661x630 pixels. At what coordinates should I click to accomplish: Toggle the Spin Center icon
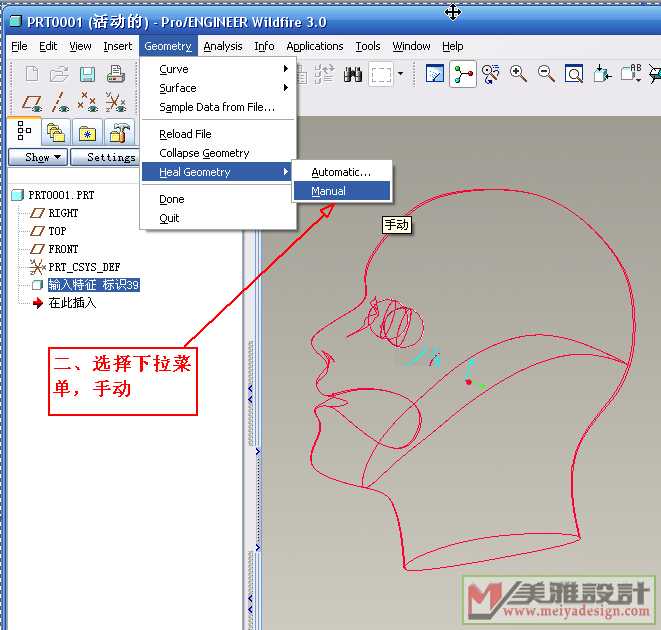coord(463,74)
